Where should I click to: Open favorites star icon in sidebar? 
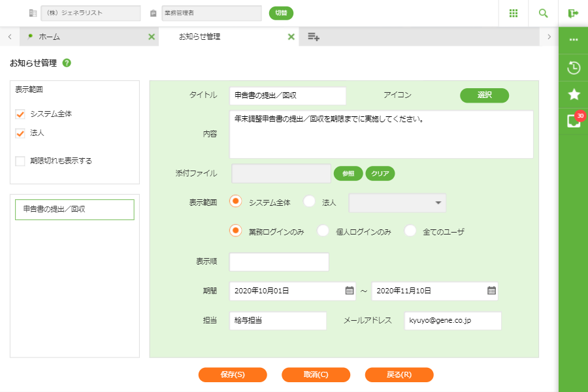point(574,94)
